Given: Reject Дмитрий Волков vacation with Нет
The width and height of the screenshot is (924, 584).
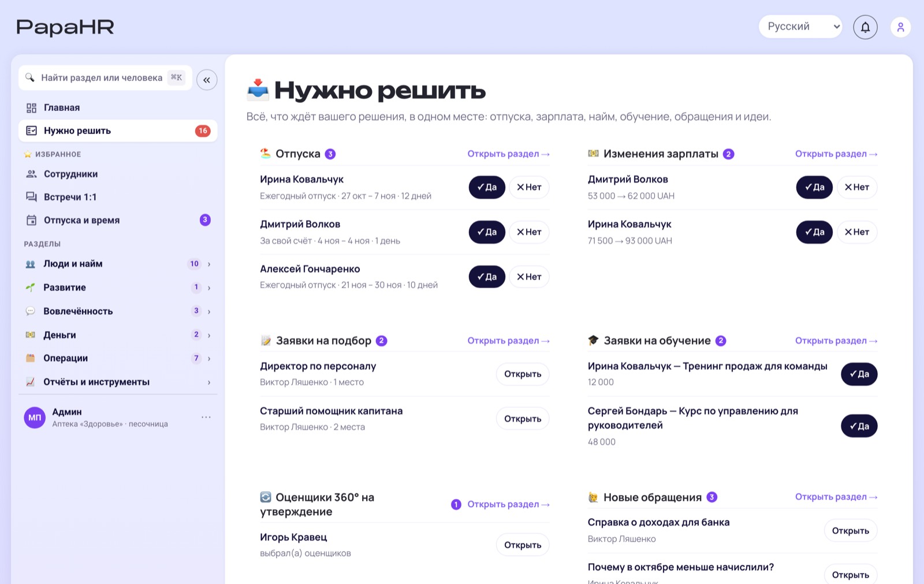Looking at the screenshot, I should [x=529, y=232].
